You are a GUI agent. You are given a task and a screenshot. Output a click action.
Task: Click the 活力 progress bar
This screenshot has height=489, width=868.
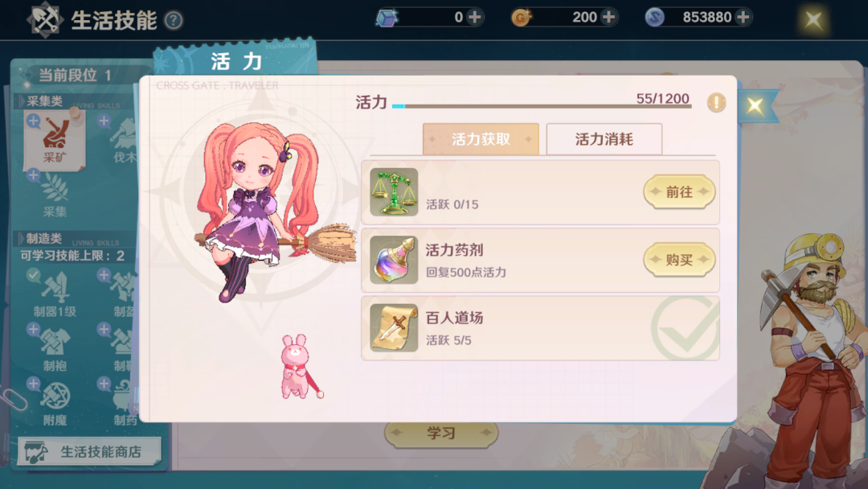(x=542, y=106)
